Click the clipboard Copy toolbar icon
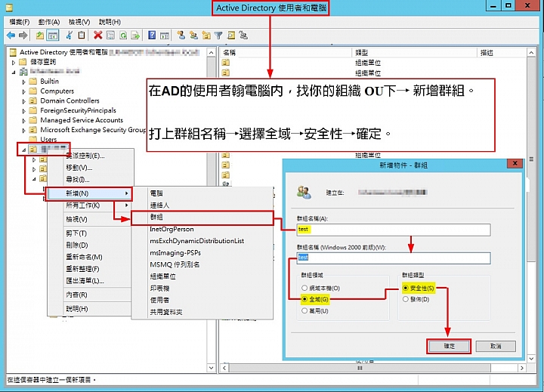The height and width of the screenshot is (392, 544). 82,35
